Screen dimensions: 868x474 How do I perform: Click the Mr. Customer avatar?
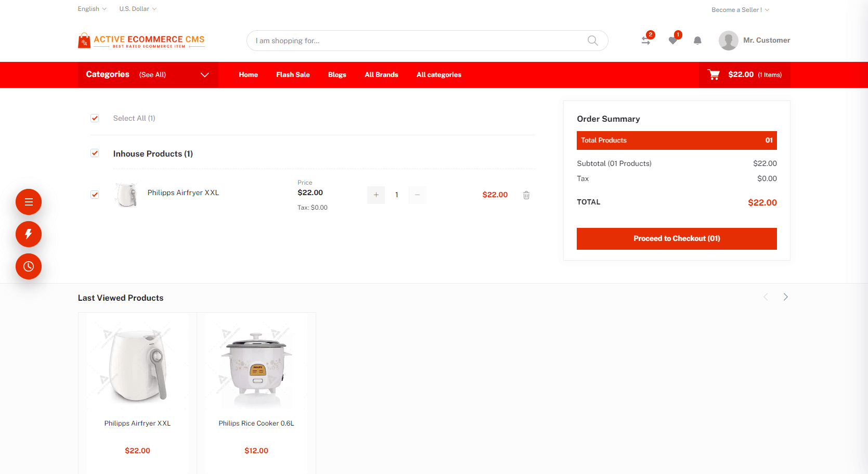point(728,41)
